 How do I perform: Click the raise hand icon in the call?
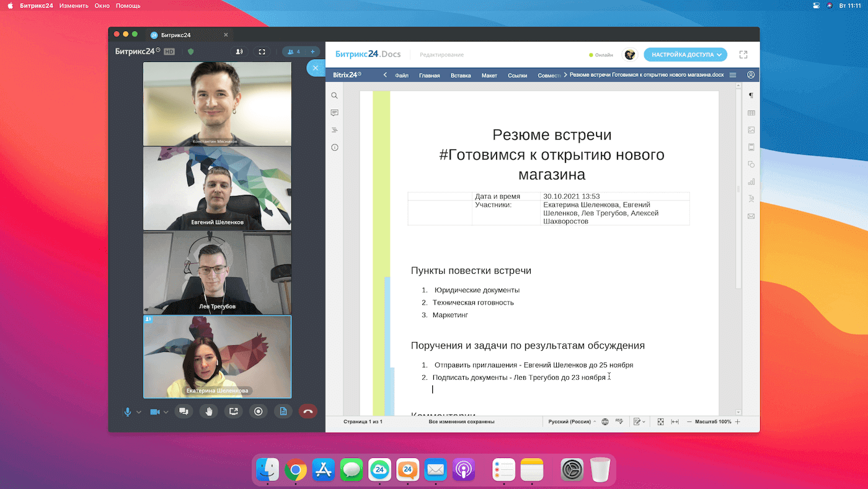pyautogui.click(x=208, y=411)
